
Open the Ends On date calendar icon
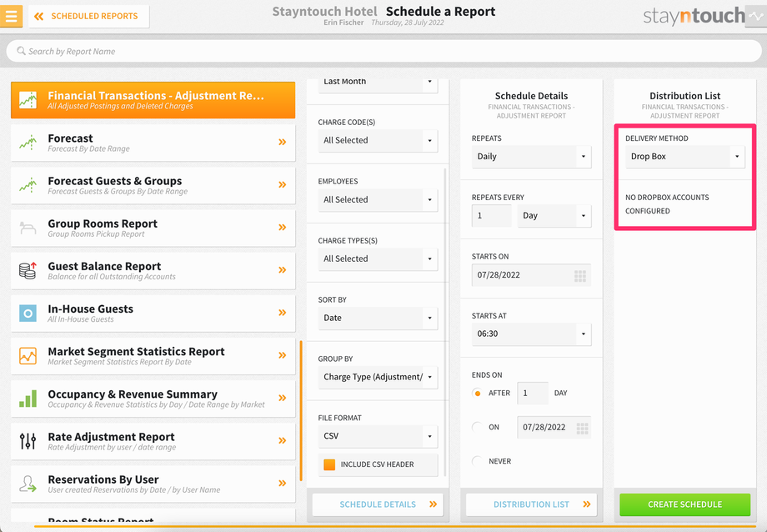pos(582,429)
